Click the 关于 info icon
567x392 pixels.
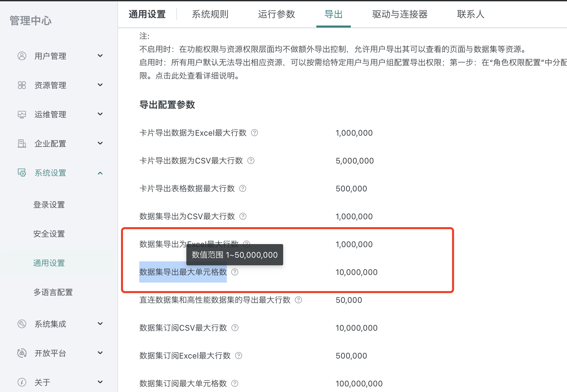[22, 382]
